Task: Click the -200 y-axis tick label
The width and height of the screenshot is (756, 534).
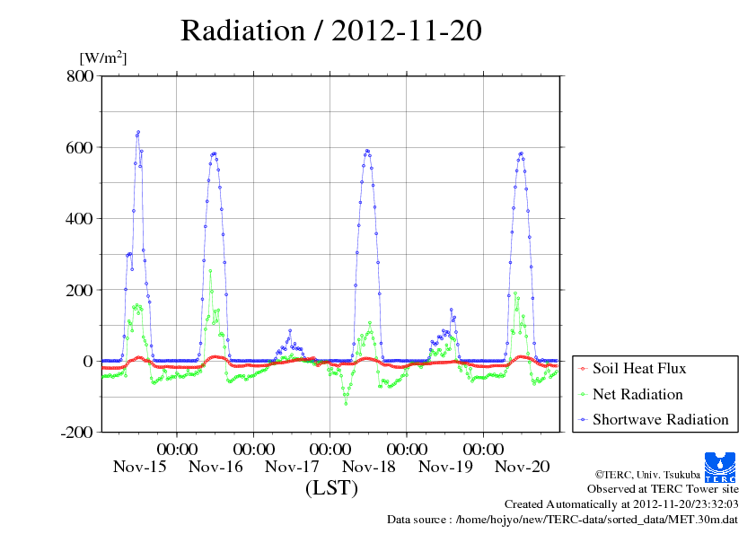Action: coord(76,433)
